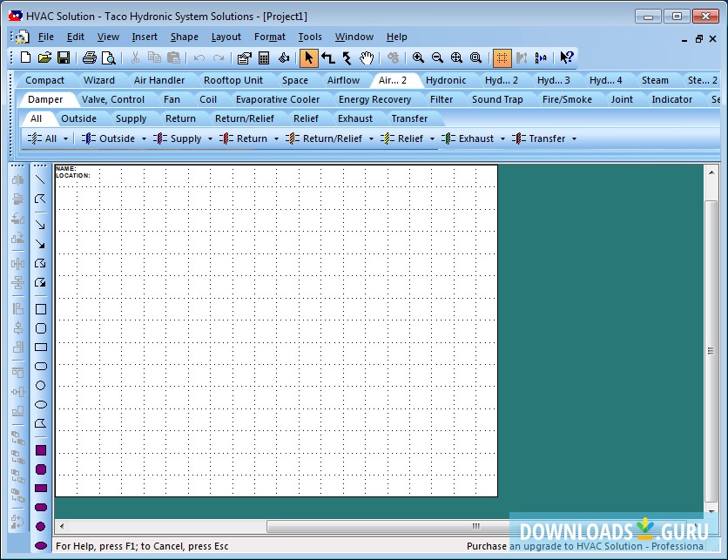Open the File menu

(x=45, y=37)
